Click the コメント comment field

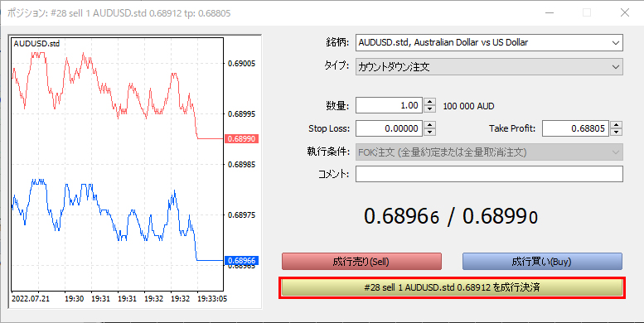[x=489, y=174]
